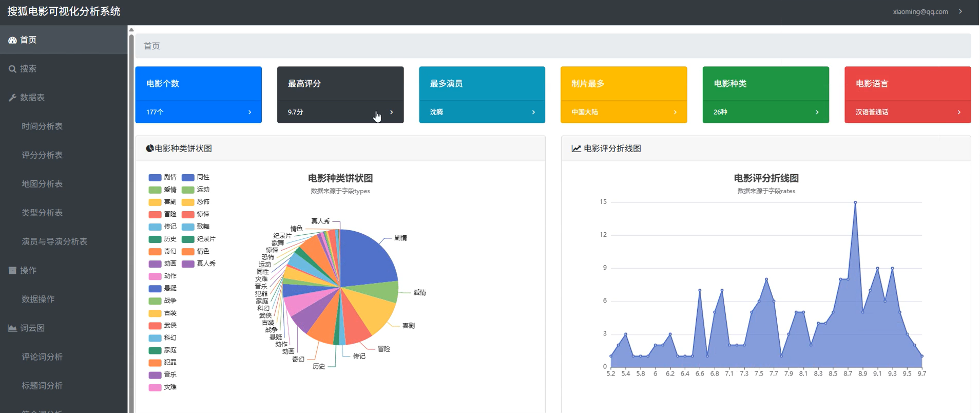
Task: Click the xiaoming@qq.com account text
Action: [x=920, y=11]
